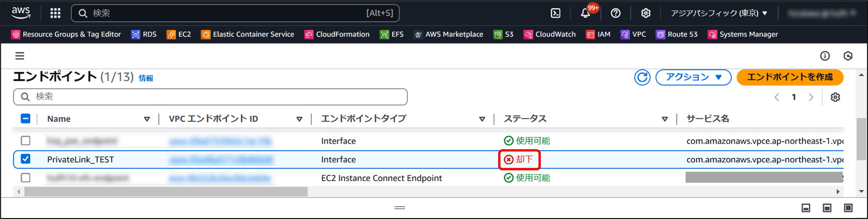Click the PrivateLink_TEST name cell

pos(81,159)
